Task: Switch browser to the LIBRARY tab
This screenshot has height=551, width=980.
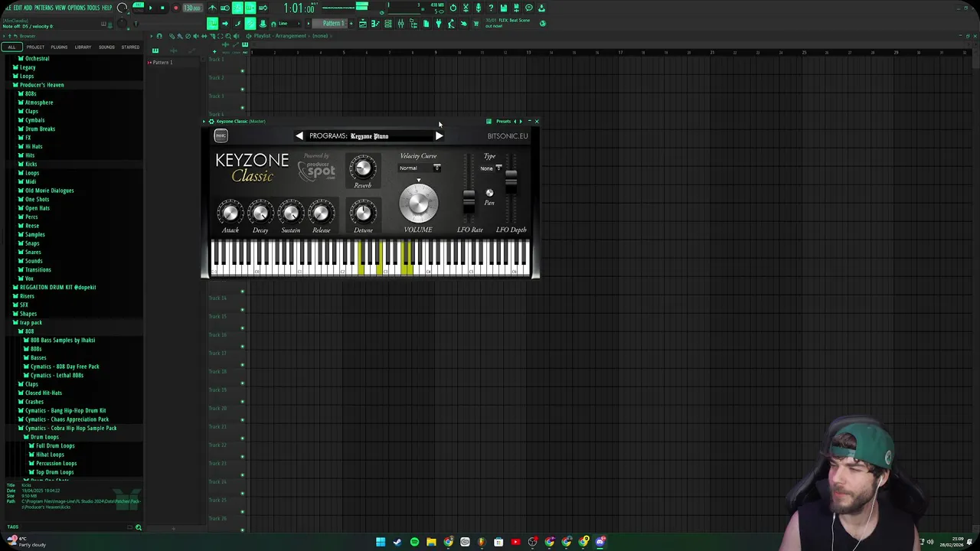Action: coord(83,47)
